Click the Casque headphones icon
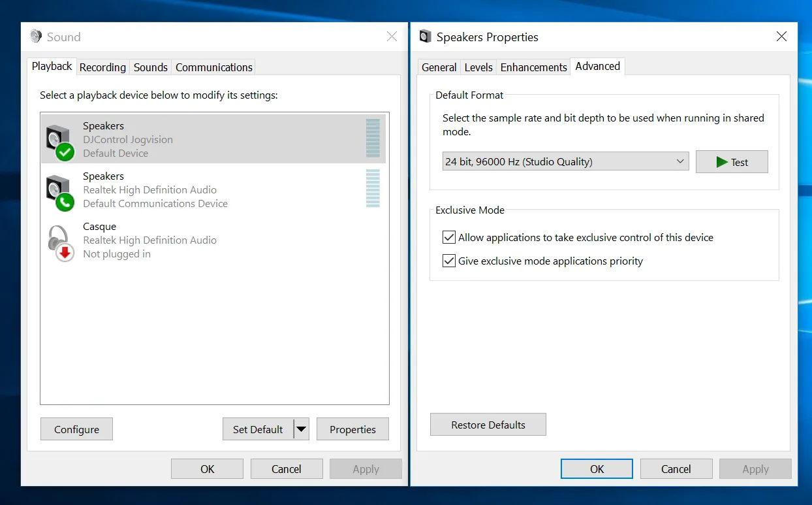 pyautogui.click(x=59, y=242)
